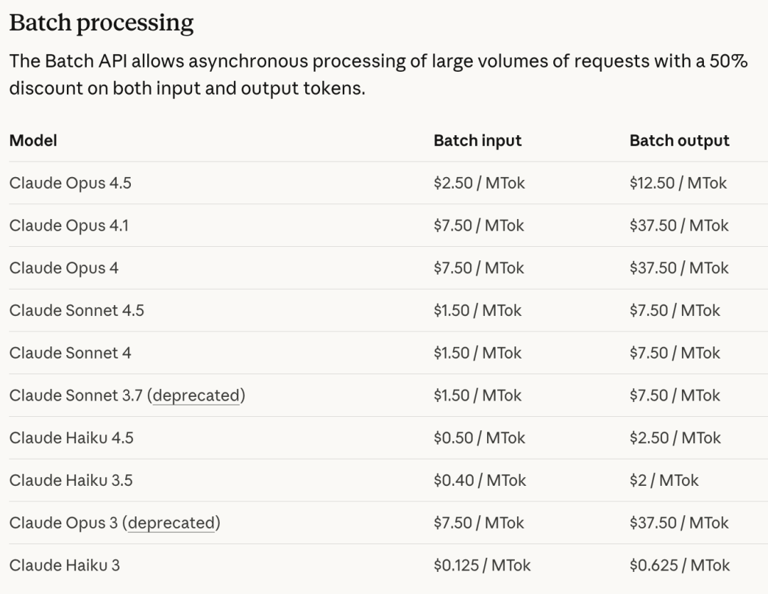The height and width of the screenshot is (594, 768).
Task: Select the Batch output column header
Action: [679, 140]
